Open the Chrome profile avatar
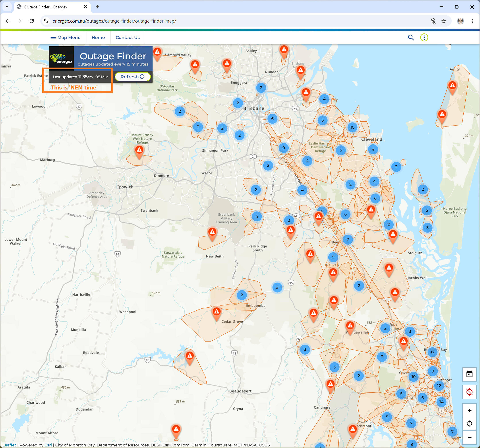Viewport: 480px width, 448px height. pos(460,21)
